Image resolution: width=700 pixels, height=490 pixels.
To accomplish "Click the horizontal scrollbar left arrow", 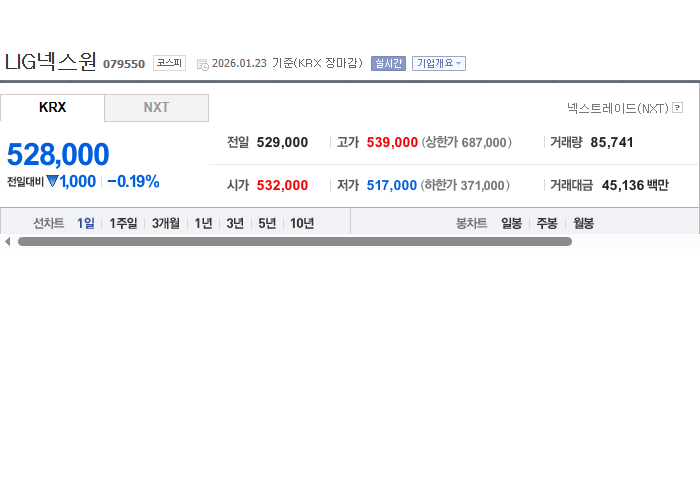I will [x=8, y=241].
